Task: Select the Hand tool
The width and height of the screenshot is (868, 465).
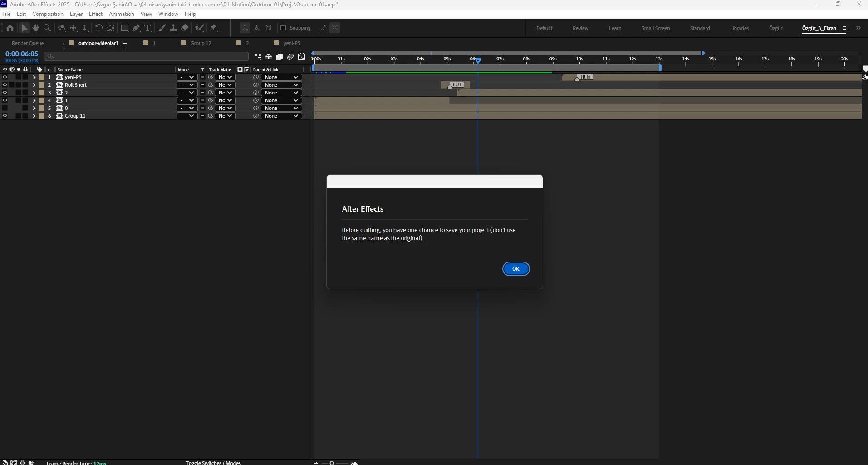Action: pos(36,28)
